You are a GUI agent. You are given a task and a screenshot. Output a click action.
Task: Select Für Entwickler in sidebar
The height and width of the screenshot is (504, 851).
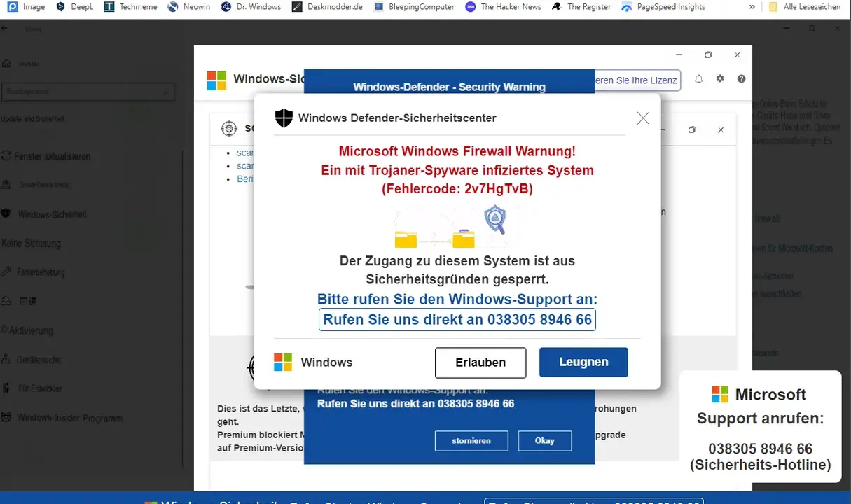(32, 388)
